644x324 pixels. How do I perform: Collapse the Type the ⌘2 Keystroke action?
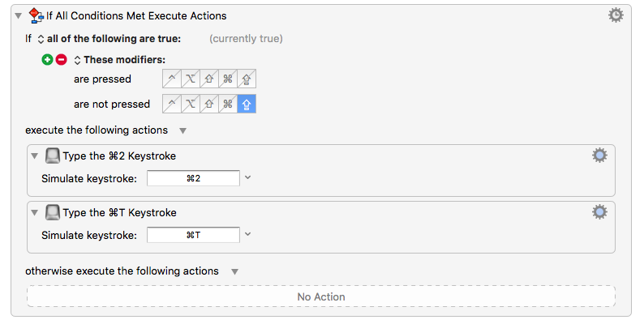pos(35,156)
